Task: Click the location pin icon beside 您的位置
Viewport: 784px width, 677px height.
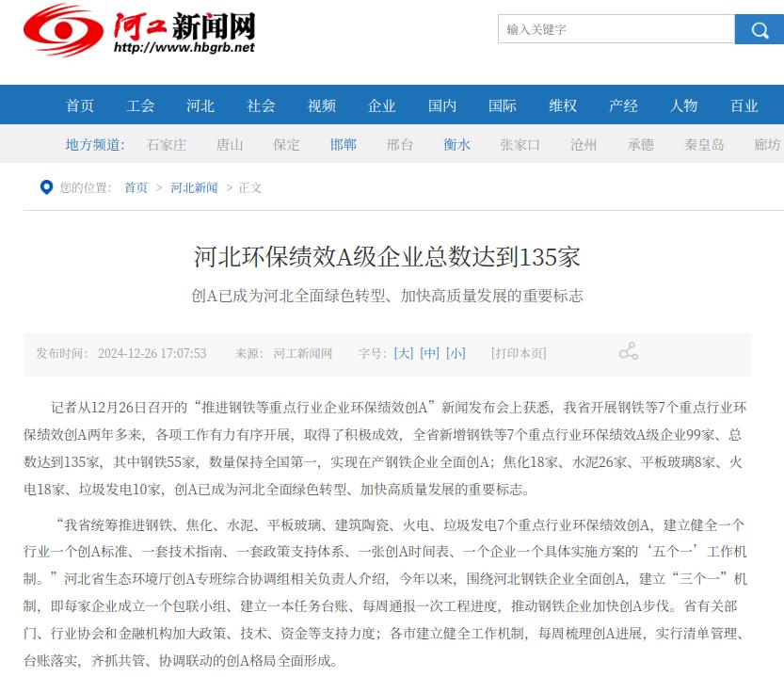Action: coord(46,187)
